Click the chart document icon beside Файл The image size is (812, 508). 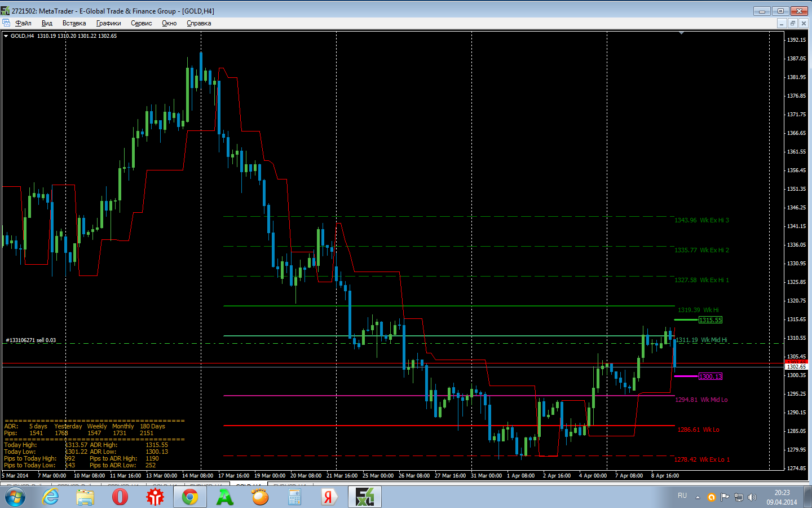coord(6,23)
